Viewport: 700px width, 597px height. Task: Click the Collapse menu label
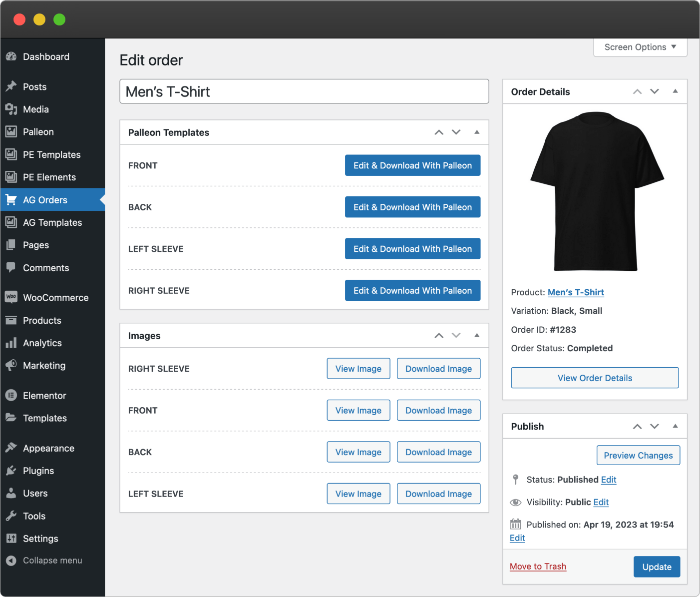(x=52, y=561)
